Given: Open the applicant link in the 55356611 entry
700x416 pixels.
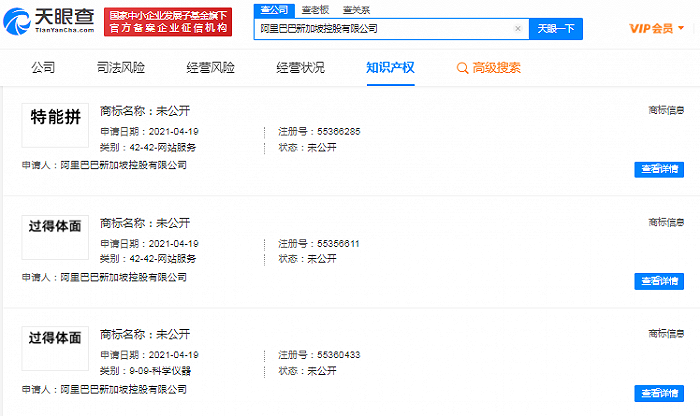Looking at the screenshot, I should click(124, 277).
